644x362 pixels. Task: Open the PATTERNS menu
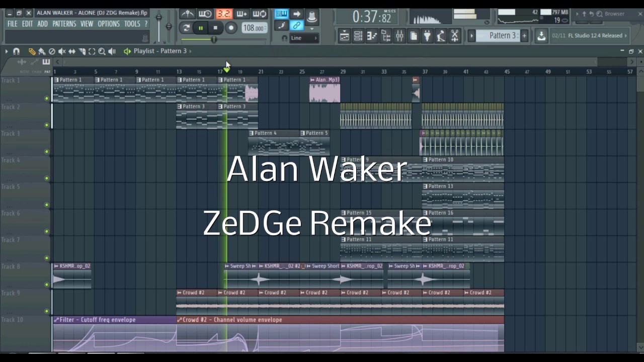pyautogui.click(x=64, y=24)
